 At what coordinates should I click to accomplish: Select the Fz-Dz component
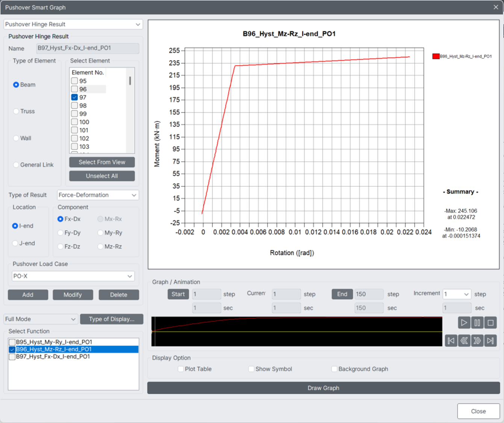pyautogui.click(x=60, y=247)
